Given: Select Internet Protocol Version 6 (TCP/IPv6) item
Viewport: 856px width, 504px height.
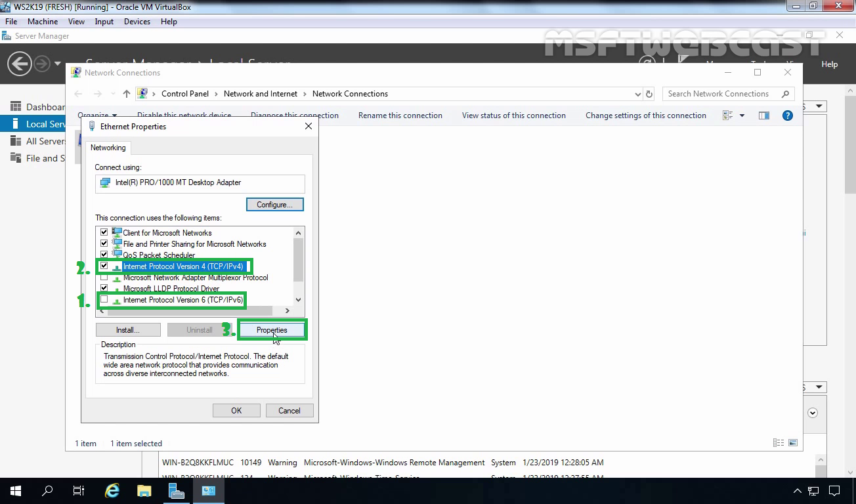Looking at the screenshot, I should (x=183, y=300).
